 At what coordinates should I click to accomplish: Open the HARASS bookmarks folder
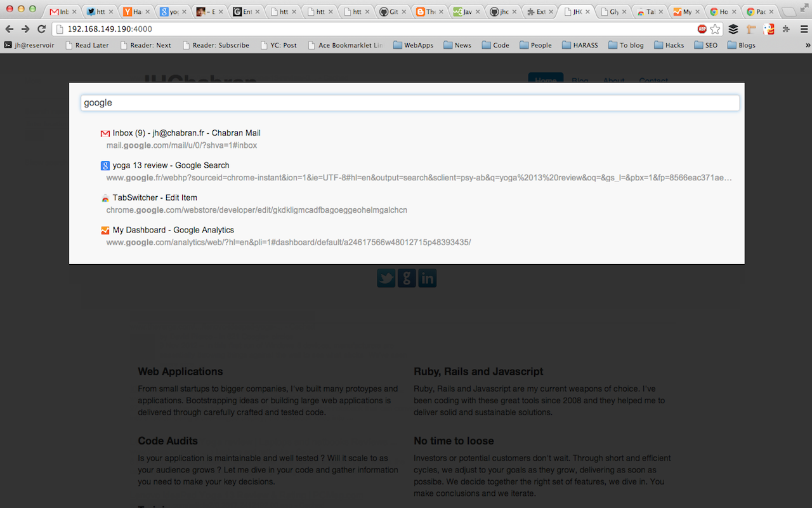coord(580,45)
